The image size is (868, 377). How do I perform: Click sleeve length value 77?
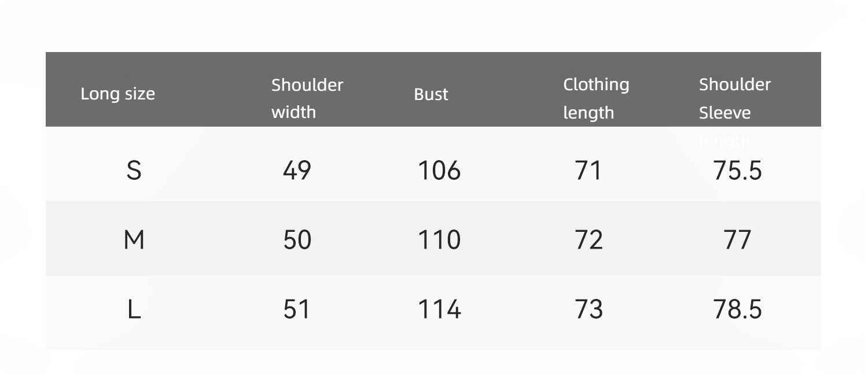click(737, 240)
